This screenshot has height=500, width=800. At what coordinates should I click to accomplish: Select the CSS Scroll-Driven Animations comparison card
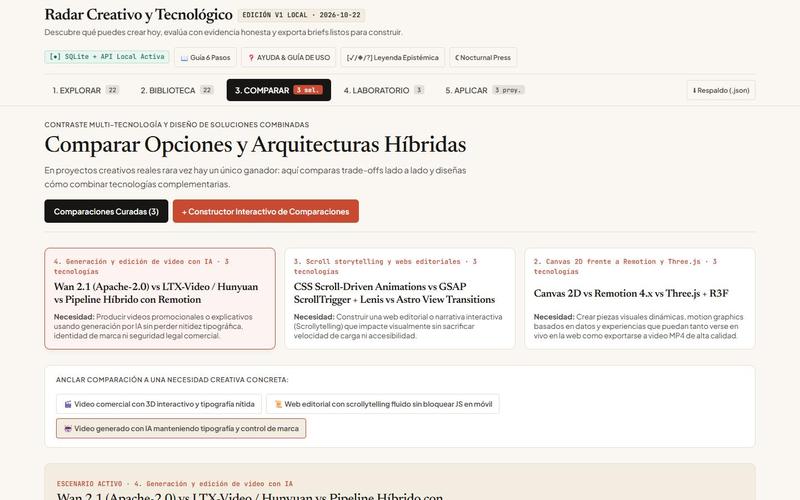[400, 298]
